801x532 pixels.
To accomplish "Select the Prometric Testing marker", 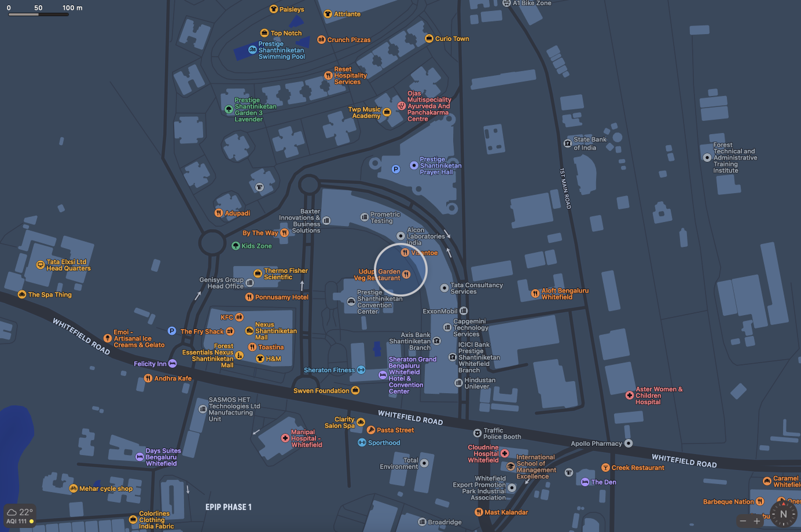I will pyautogui.click(x=365, y=217).
